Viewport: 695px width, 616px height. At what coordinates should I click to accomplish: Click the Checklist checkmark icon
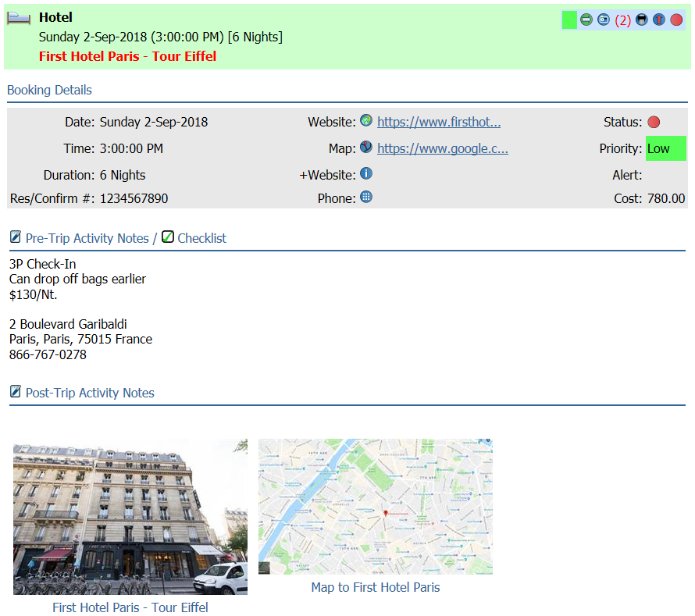pyautogui.click(x=168, y=237)
